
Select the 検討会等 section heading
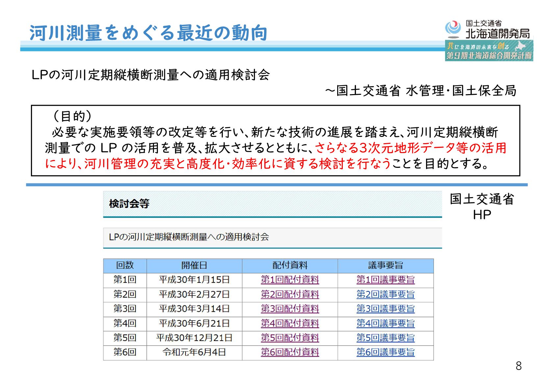coord(129,204)
